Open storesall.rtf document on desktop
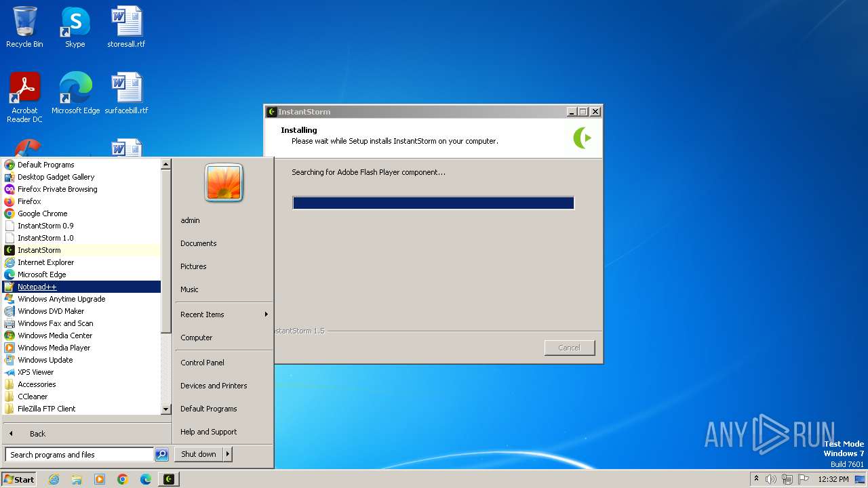 coord(126,27)
